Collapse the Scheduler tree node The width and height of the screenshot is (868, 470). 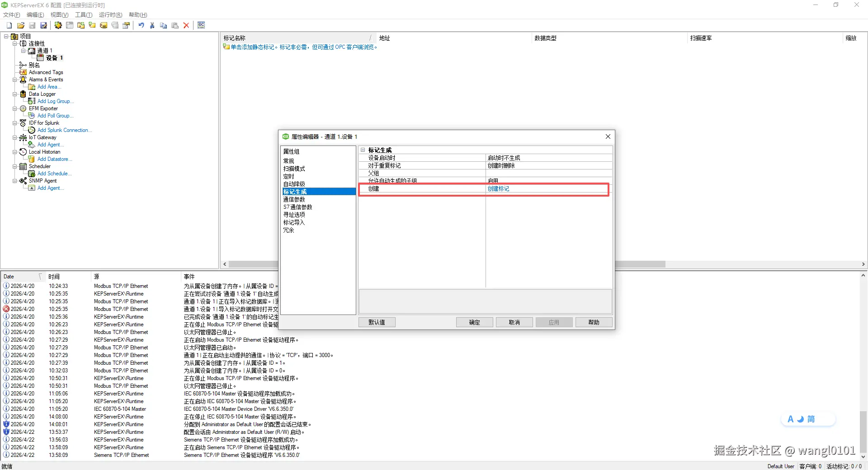pos(15,166)
